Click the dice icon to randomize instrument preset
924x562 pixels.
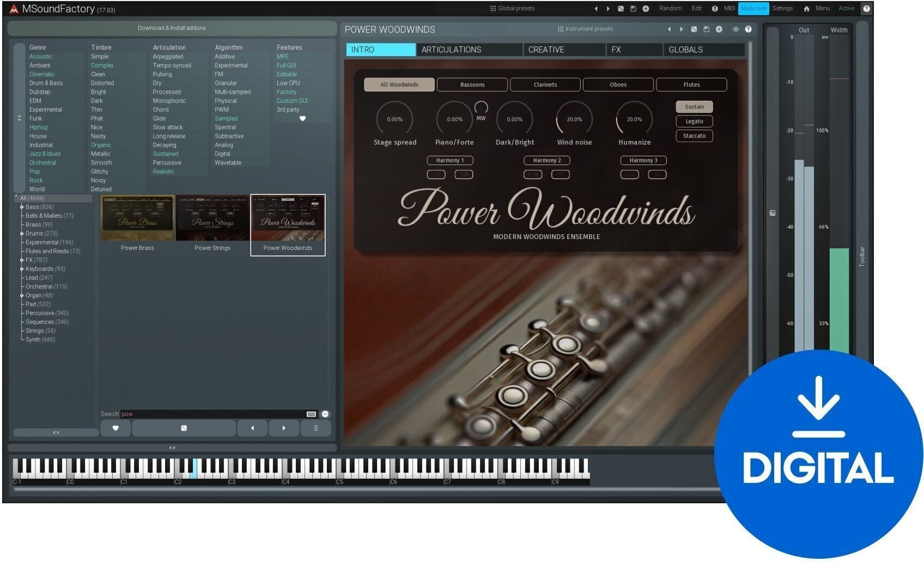pyautogui.click(x=694, y=30)
